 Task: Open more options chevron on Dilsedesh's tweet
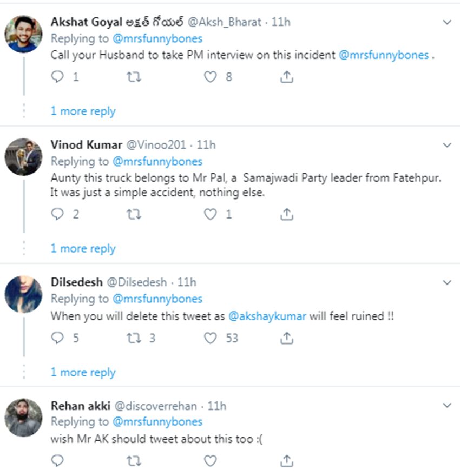(x=447, y=282)
